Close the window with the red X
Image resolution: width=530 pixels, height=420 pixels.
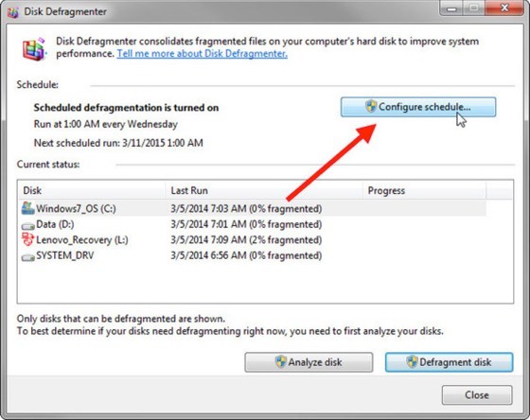pyautogui.click(x=504, y=9)
